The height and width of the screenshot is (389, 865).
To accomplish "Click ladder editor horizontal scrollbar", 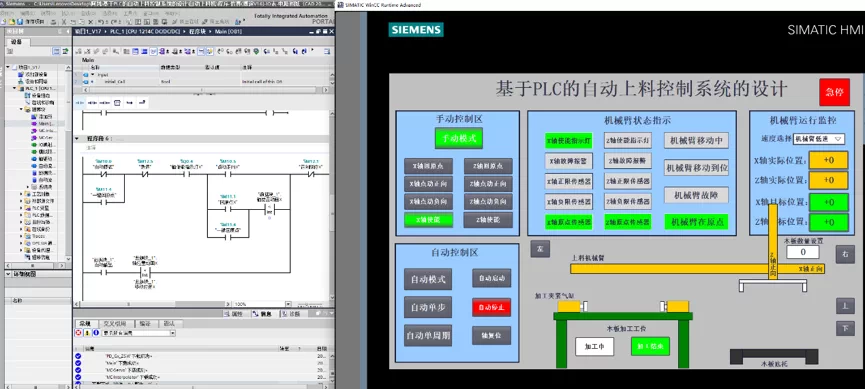I will pos(152,305).
